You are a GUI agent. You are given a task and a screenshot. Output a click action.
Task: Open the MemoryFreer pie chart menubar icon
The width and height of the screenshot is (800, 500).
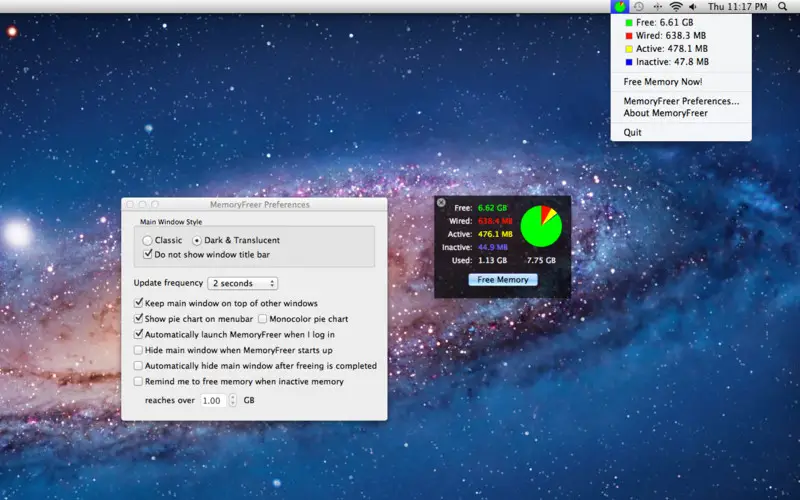(620, 7)
